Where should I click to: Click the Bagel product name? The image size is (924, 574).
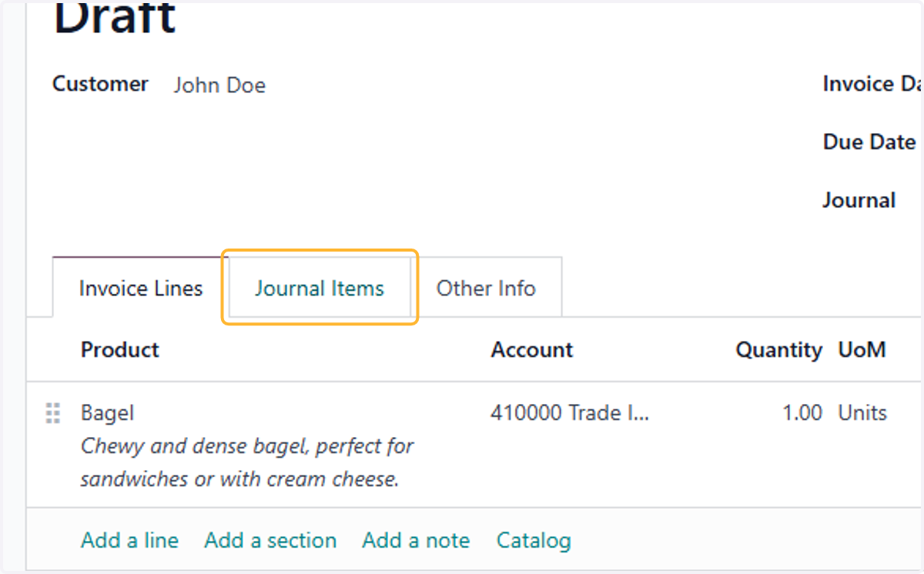pyautogui.click(x=107, y=413)
